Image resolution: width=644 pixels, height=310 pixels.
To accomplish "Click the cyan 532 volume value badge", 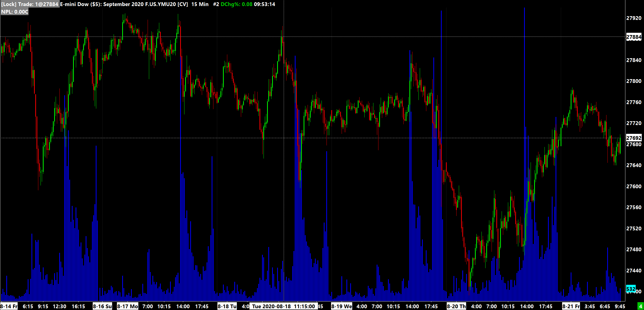I will [x=631, y=289].
